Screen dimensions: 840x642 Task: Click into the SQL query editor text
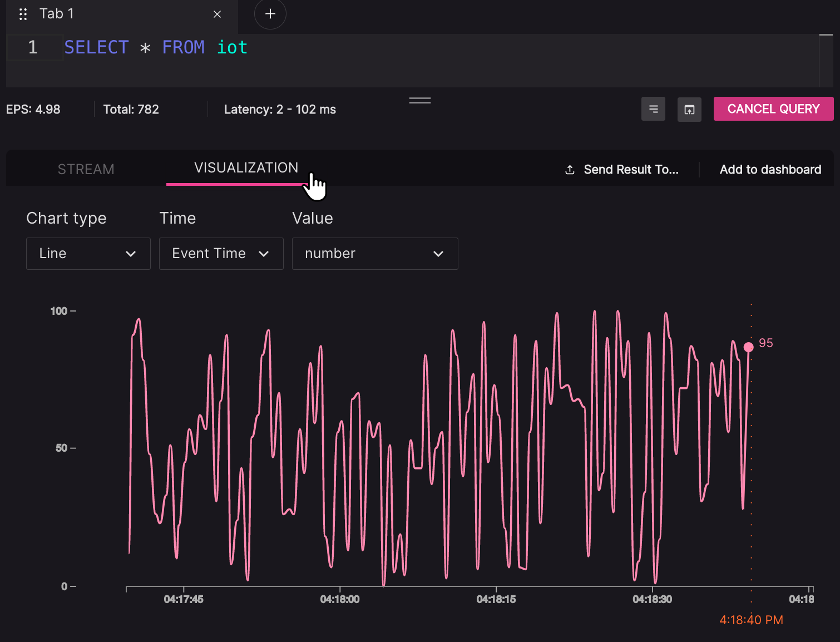coord(156,48)
